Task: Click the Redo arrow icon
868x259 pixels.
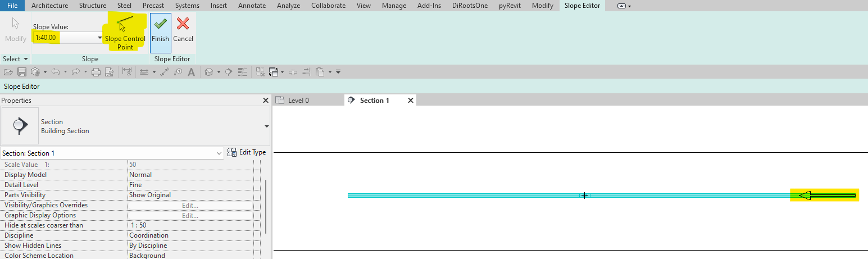Action: 76,72
